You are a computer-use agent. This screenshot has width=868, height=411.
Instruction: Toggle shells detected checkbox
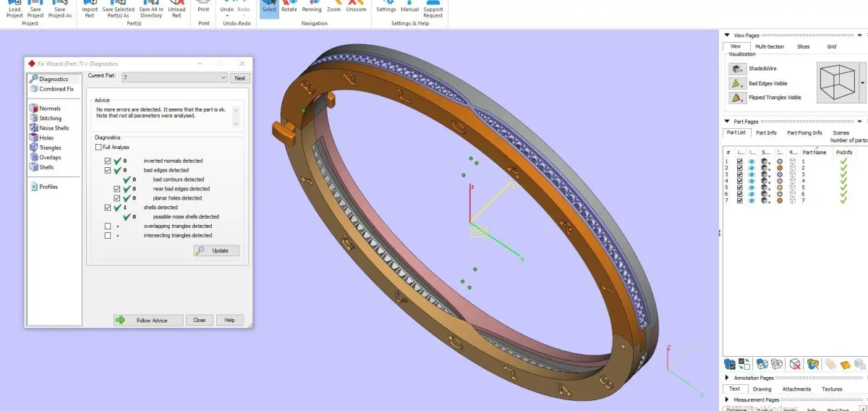(x=108, y=208)
